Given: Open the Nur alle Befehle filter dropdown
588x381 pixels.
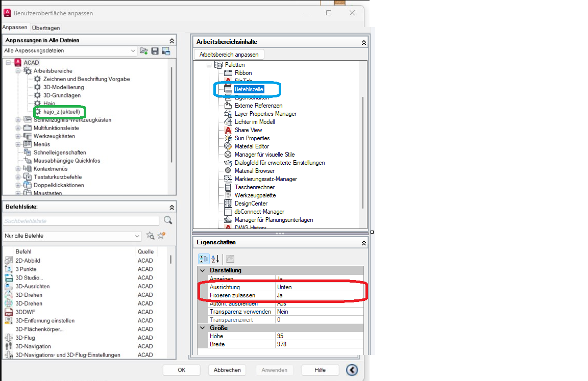Looking at the screenshot, I should tap(137, 236).
